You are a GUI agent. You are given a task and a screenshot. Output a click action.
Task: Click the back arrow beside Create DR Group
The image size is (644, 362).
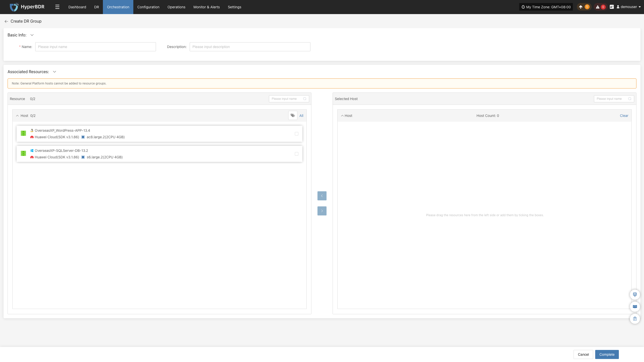point(6,21)
